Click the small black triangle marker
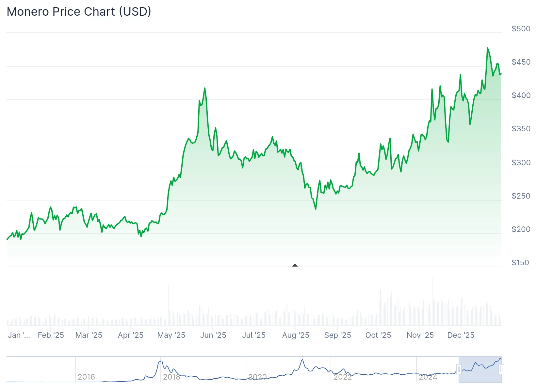The width and height of the screenshot is (537, 392). tap(295, 265)
